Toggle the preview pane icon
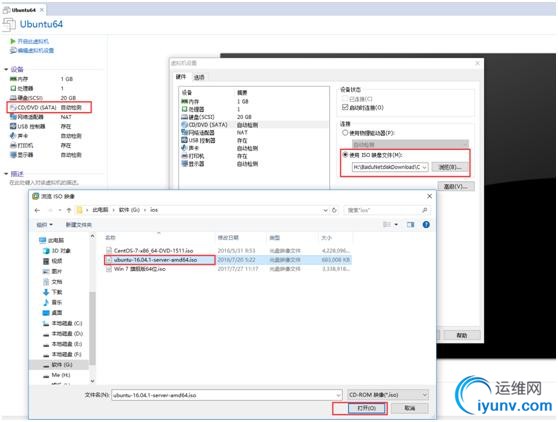This screenshot has width=558, height=422. 411,225
